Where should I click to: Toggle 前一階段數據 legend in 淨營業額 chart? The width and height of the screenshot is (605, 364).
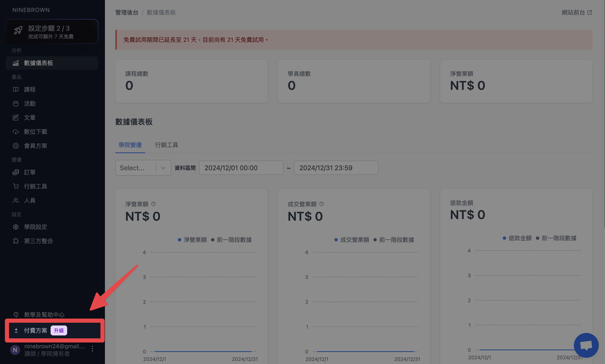click(231, 240)
